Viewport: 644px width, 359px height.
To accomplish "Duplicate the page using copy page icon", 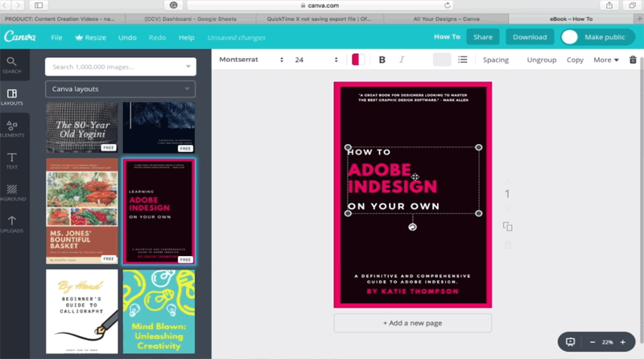I will click(507, 227).
